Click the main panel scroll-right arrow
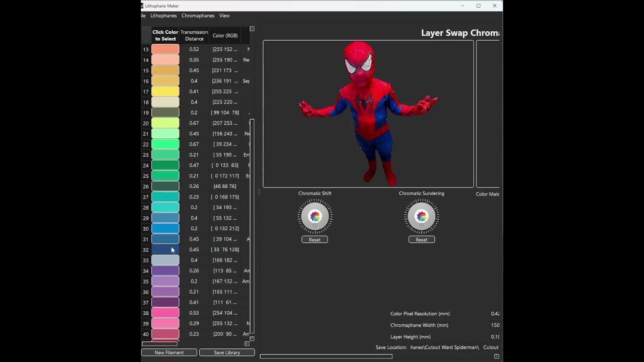The height and width of the screenshot is (362, 644). pyautogui.click(x=497, y=356)
